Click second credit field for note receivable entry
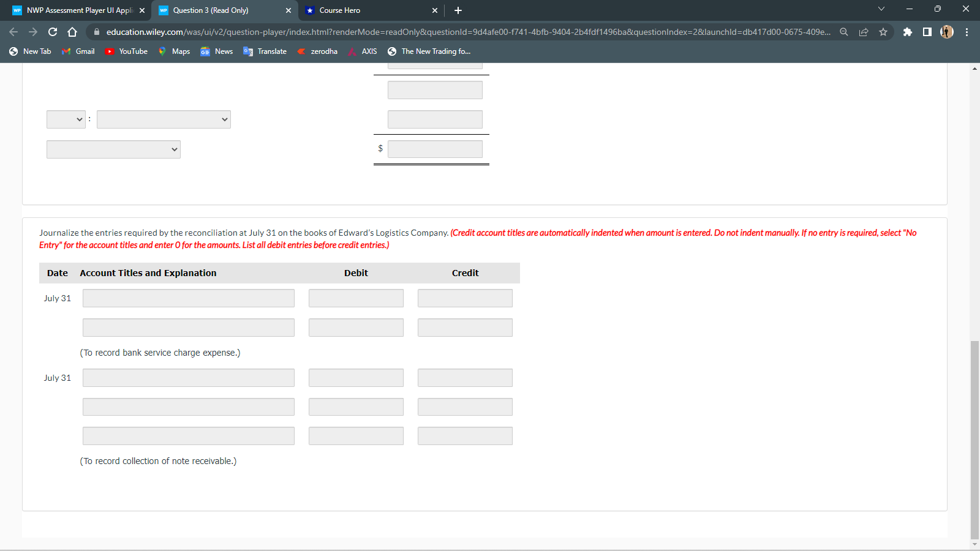980x551 pixels. click(x=465, y=407)
